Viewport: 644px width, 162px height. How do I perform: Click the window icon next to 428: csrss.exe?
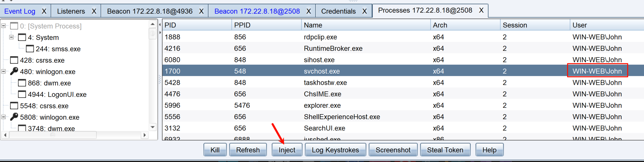point(14,60)
